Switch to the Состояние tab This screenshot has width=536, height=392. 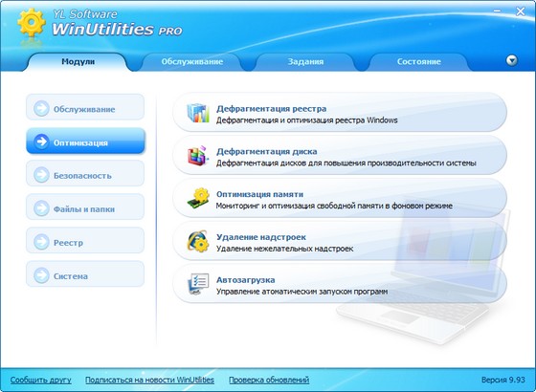click(x=419, y=62)
